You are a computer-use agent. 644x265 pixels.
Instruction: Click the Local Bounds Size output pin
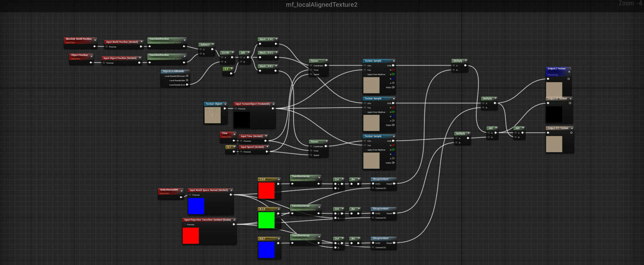(187, 85)
